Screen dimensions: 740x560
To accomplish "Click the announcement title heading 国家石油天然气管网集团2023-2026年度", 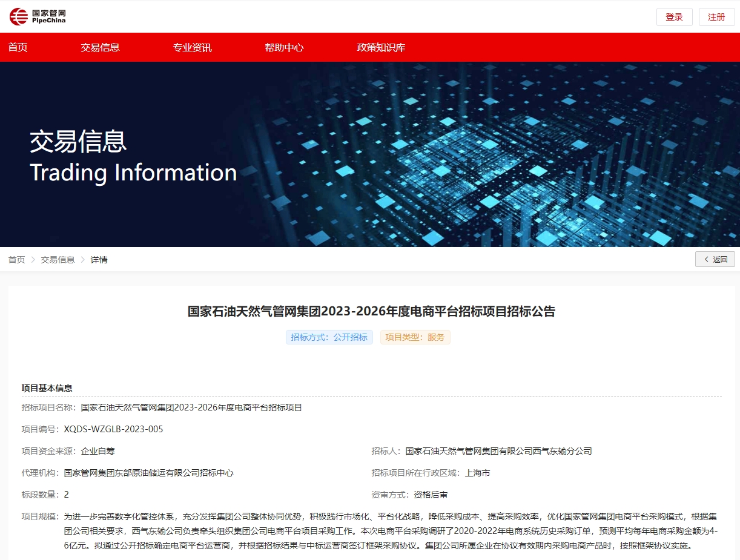I will [371, 312].
